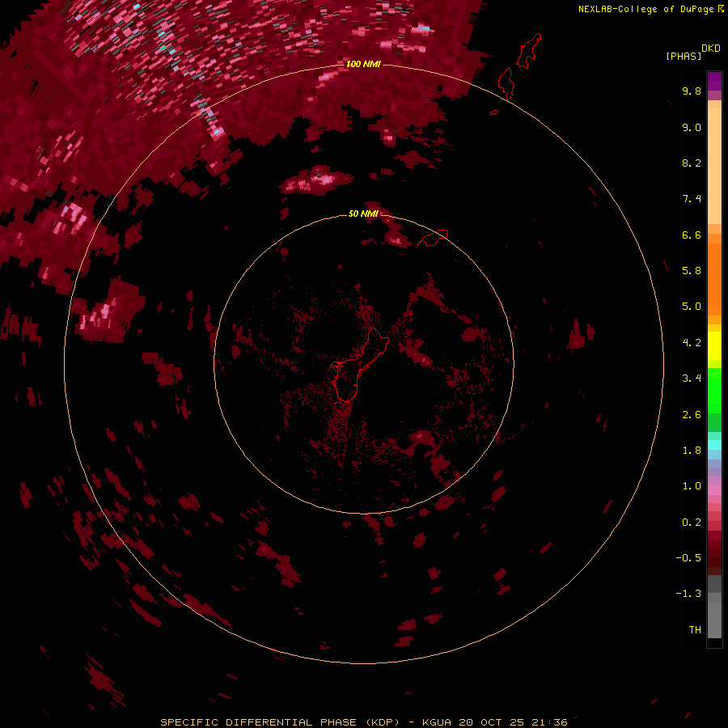Click the 1.8 legend value
This screenshot has width=728, height=728.
point(692,451)
